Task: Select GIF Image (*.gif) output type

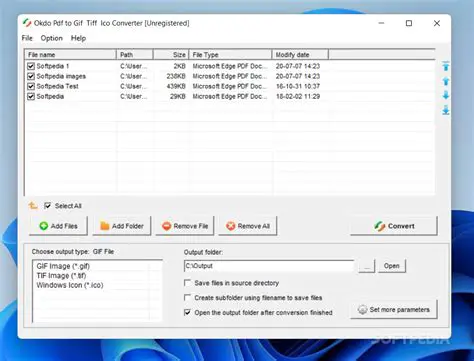Action: coord(63,266)
